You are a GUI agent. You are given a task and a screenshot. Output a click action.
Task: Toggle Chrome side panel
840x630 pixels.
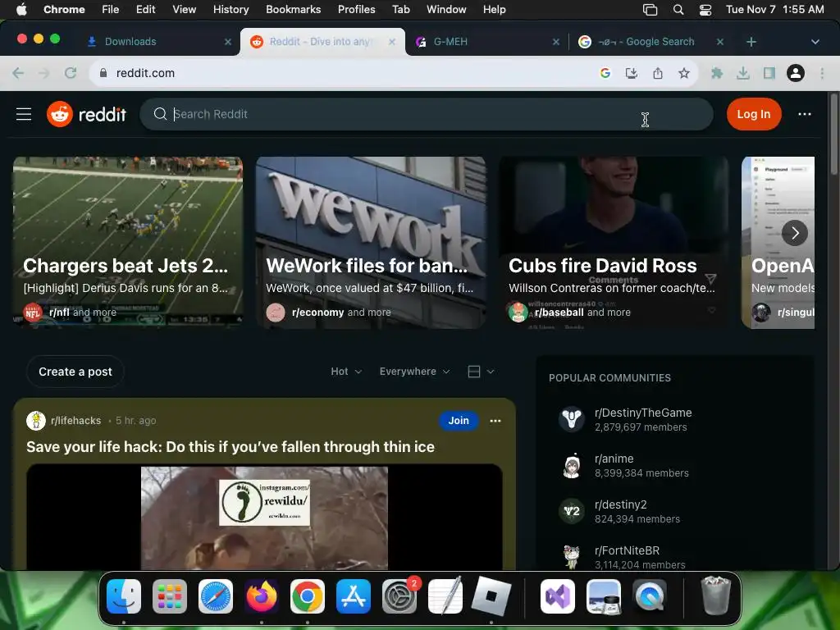[x=769, y=73]
